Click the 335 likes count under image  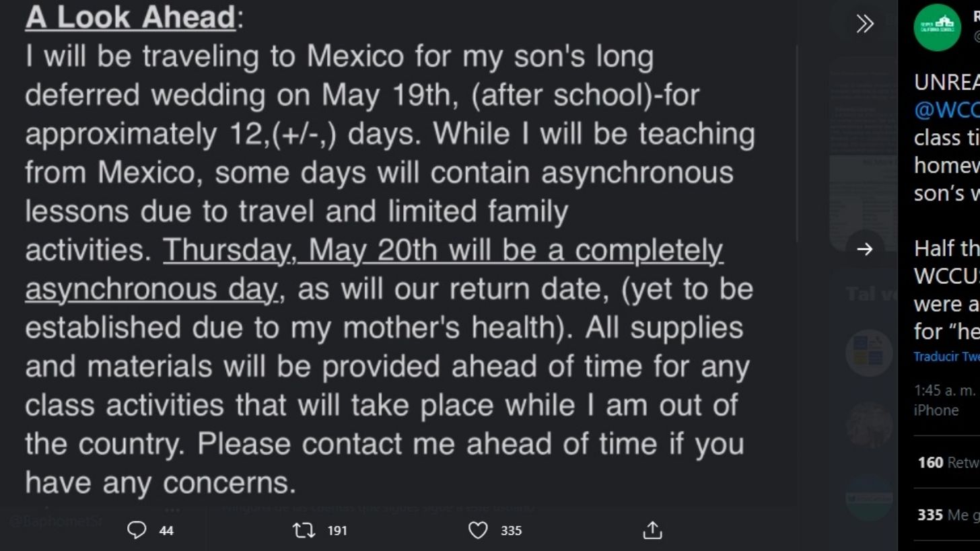pyautogui.click(x=511, y=530)
